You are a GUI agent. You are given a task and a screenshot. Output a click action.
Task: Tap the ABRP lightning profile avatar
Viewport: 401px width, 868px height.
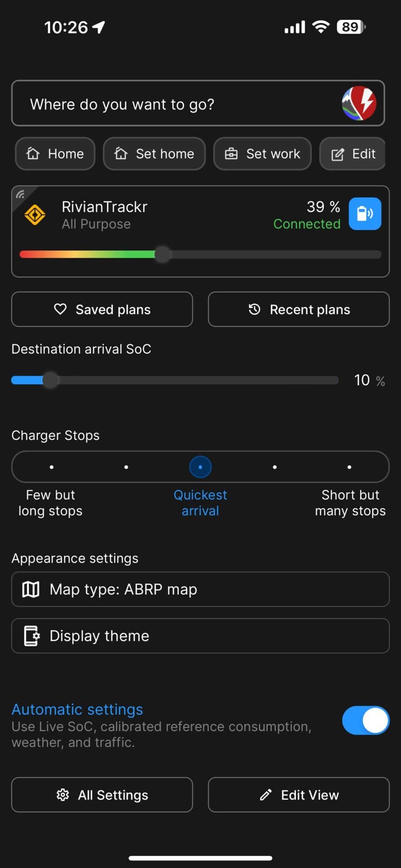point(359,104)
